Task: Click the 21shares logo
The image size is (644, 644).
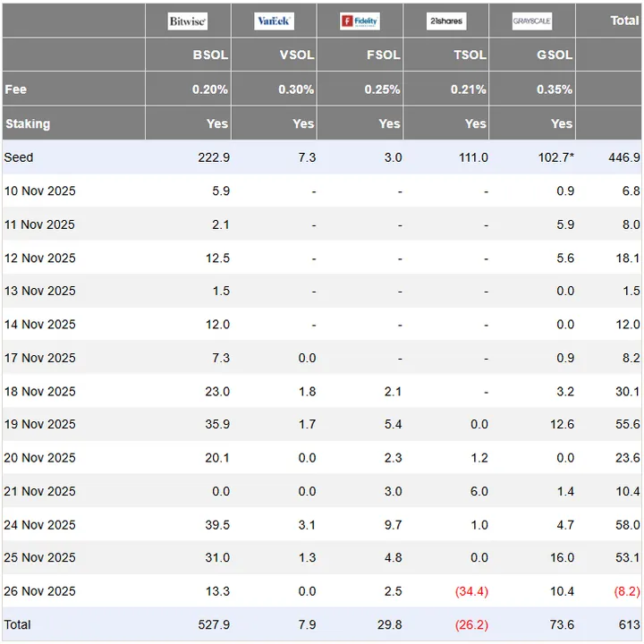Action: point(445,21)
